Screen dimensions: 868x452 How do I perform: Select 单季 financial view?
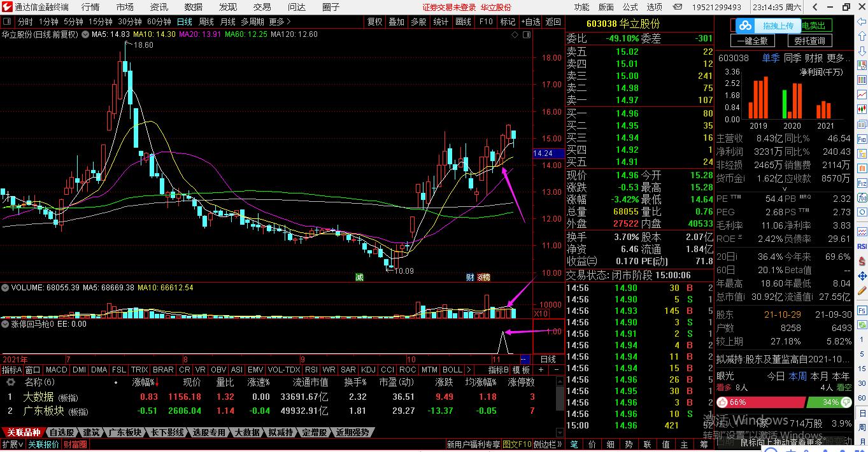[771, 58]
